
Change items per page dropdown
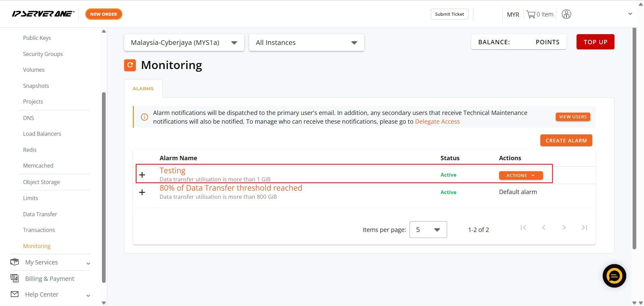pyautogui.click(x=428, y=230)
